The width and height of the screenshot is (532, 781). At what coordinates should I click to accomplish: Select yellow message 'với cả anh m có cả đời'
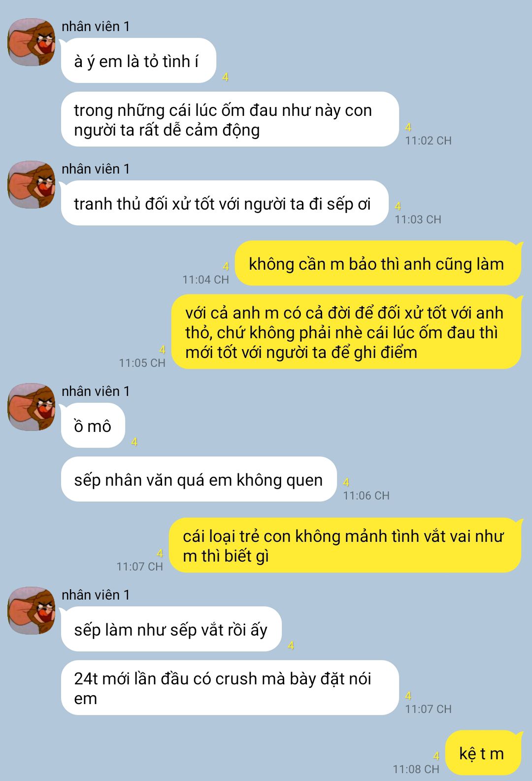pos(346,332)
